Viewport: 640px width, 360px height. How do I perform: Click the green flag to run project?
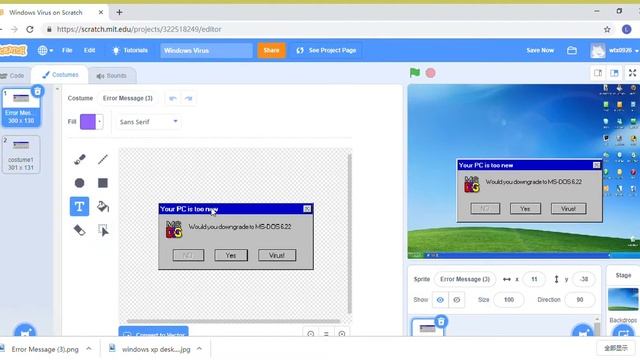[415, 73]
